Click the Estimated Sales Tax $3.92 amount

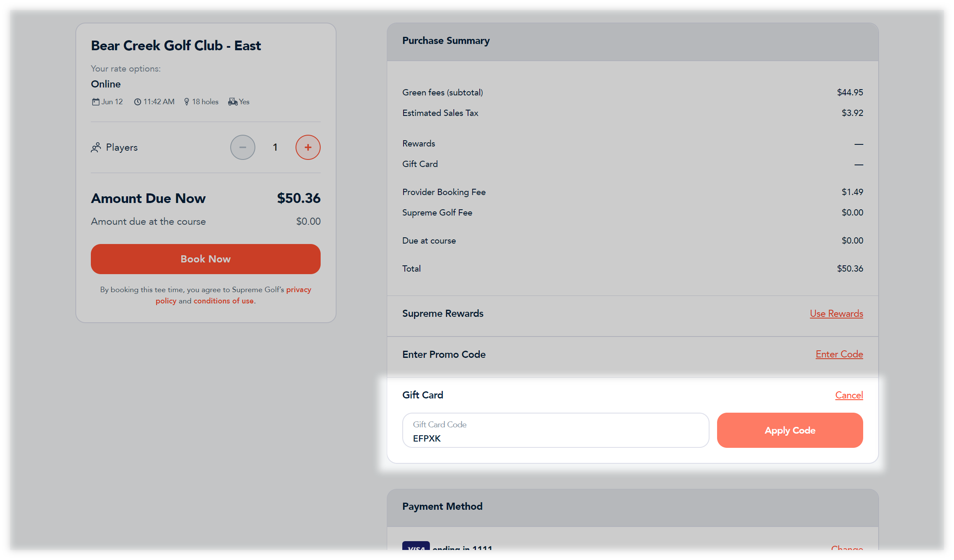(x=852, y=113)
